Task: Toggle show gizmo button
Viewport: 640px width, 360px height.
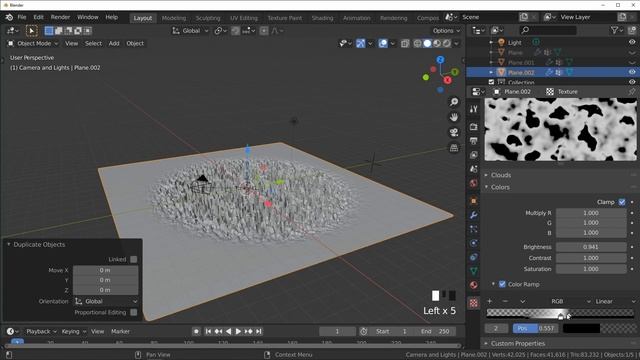Action: point(361,43)
